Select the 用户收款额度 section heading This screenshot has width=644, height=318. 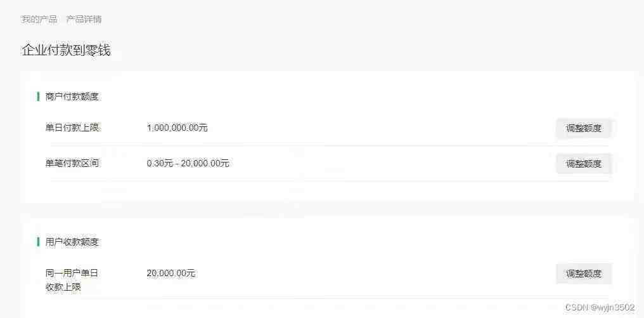tap(72, 241)
